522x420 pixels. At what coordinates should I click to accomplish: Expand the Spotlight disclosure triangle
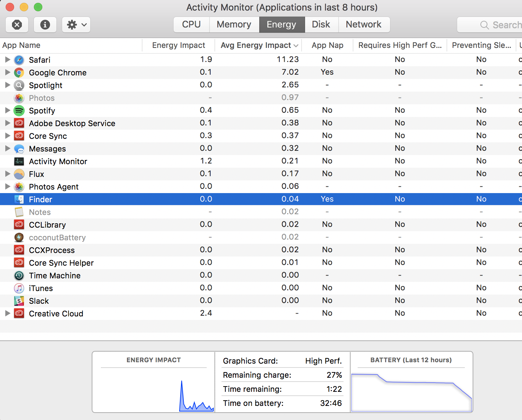pos(7,85)
